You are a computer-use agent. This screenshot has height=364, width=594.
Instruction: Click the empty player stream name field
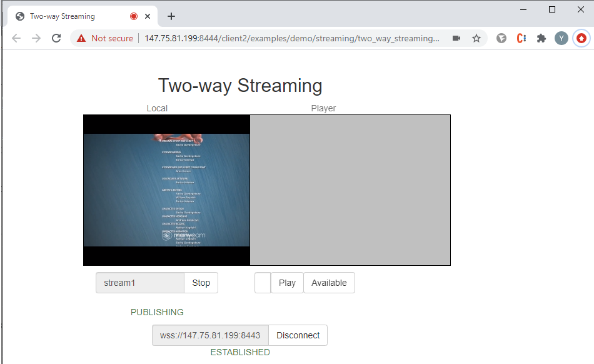tap(263, 283)
